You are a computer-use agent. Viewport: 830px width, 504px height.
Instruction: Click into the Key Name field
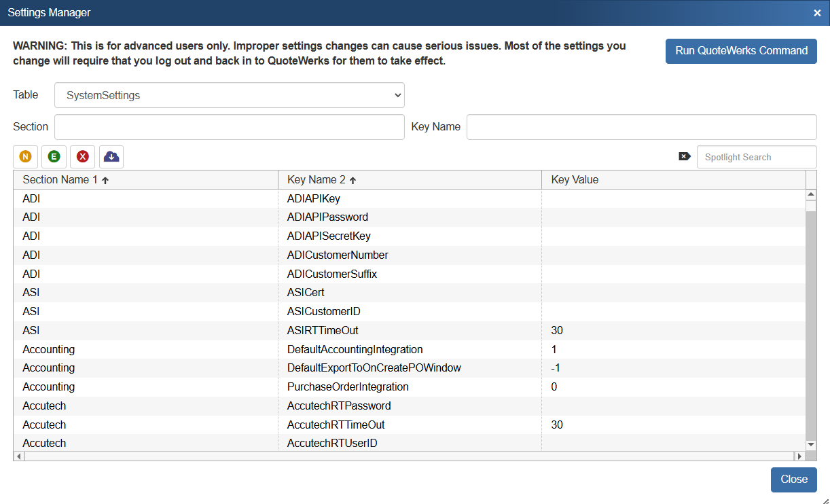(x=641, y=127)
